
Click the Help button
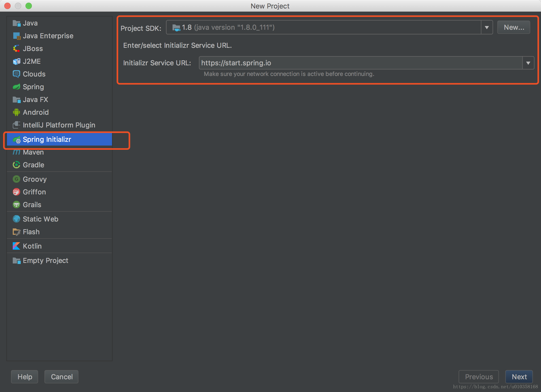pyautogui.click(x=25, y=377)
